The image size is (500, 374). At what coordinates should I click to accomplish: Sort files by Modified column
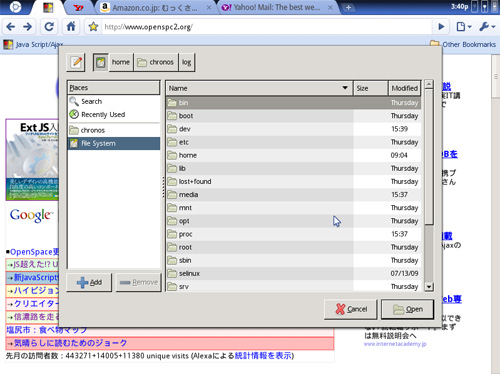[405, 88]
